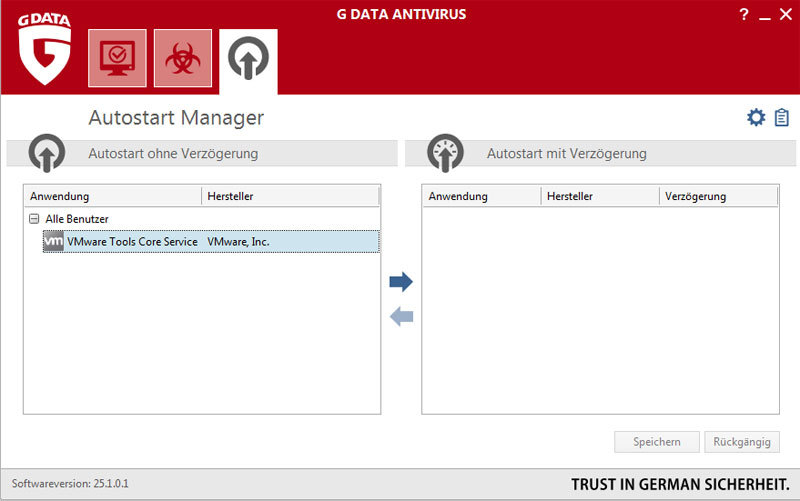Viewport: 800px width, 501px height.
Task: Close the G DATA Antivirus window
Action: tap(786, 14)
